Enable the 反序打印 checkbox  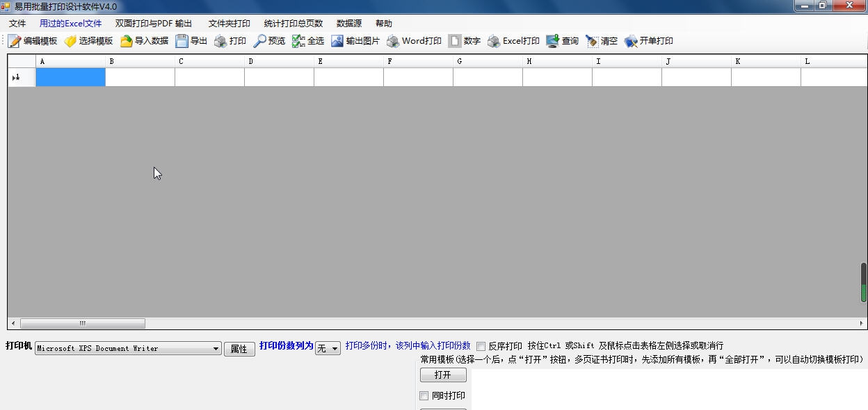(x=480, y=345)
